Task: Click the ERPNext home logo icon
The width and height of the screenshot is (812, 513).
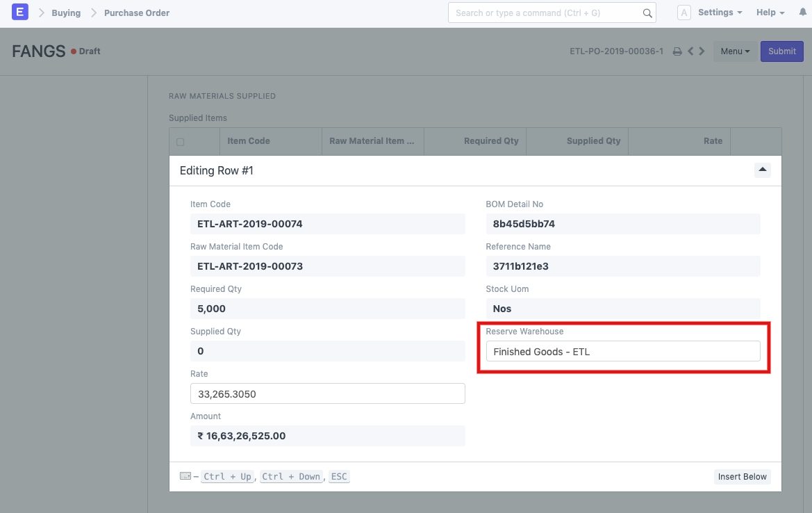Action: pyautogui.click(x=20, y=13)
